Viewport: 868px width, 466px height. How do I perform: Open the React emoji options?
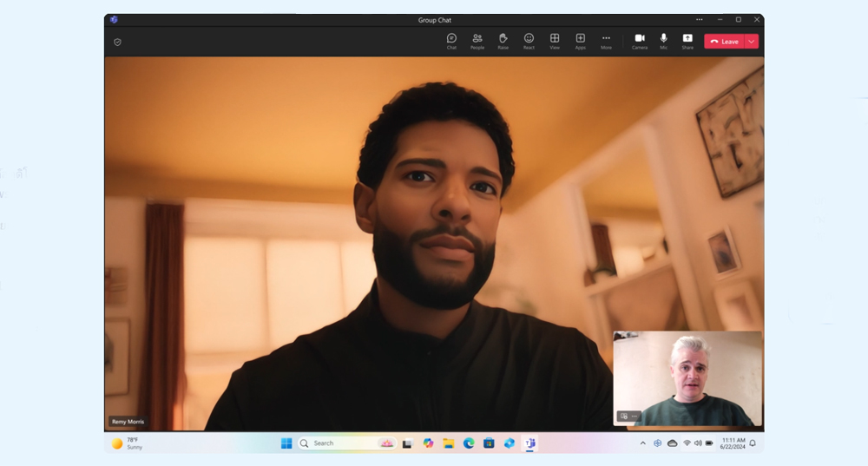[529, 42]
